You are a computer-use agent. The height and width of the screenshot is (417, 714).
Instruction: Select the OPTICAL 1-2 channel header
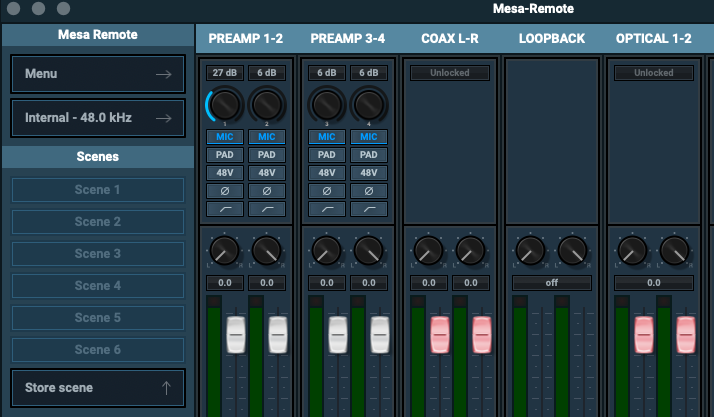pos(653,39)
